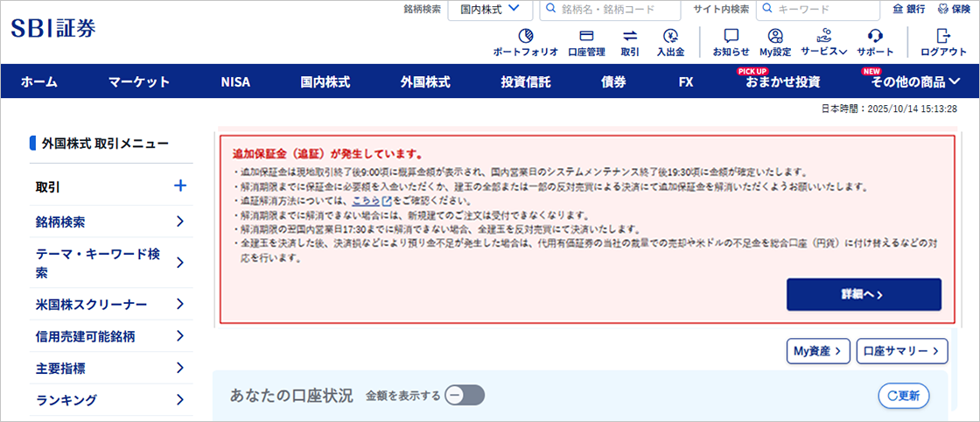Expand the その他の商品 menu

tap(914, 82)
